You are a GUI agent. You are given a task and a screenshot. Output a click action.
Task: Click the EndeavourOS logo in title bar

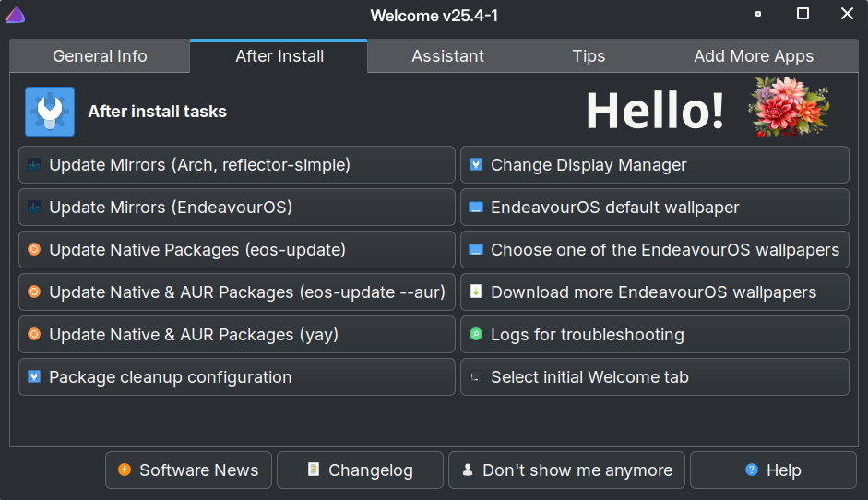coord(15,15)
